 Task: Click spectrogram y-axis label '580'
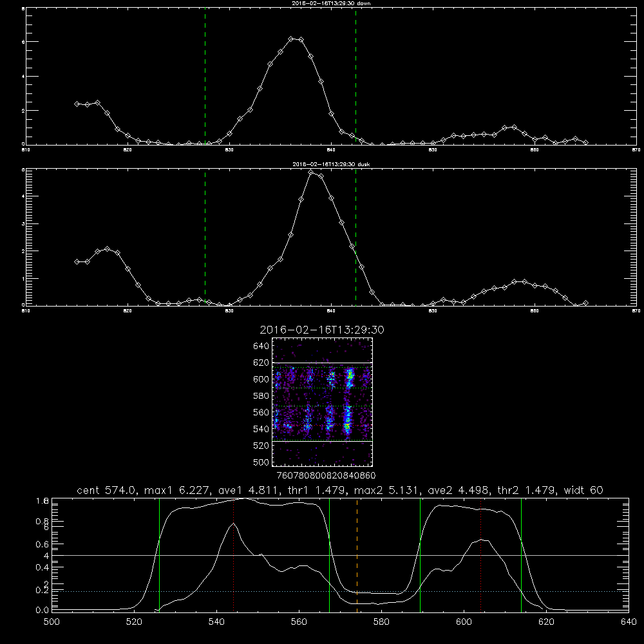261,396
